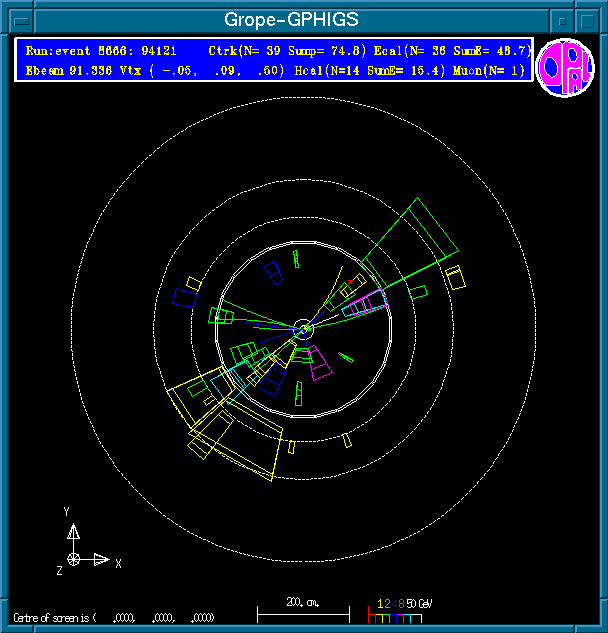
Task: Click the 200 cm scale bar
Action: [x=303, y=609]
